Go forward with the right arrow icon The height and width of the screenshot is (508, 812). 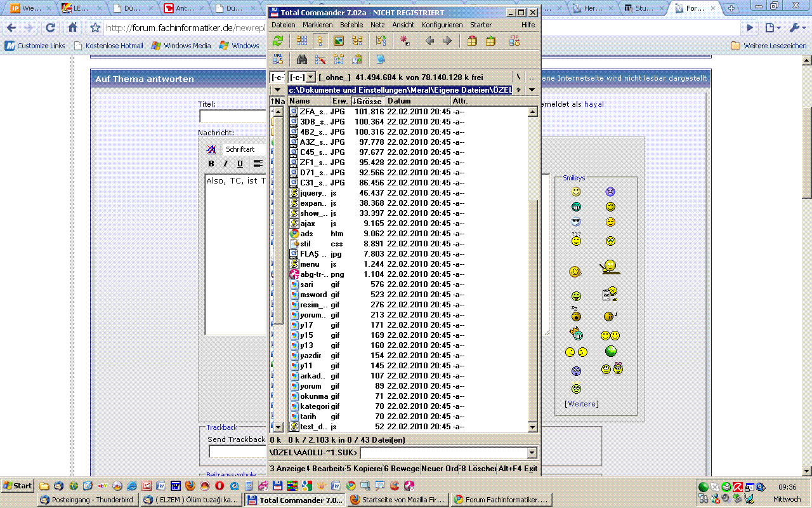pyautogui.click(x=447, y=41)
